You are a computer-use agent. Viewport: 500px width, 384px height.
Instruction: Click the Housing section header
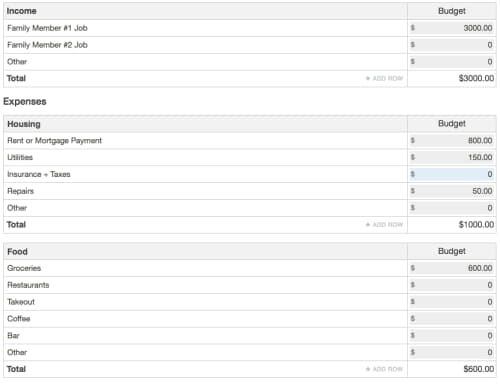(24, 124)
